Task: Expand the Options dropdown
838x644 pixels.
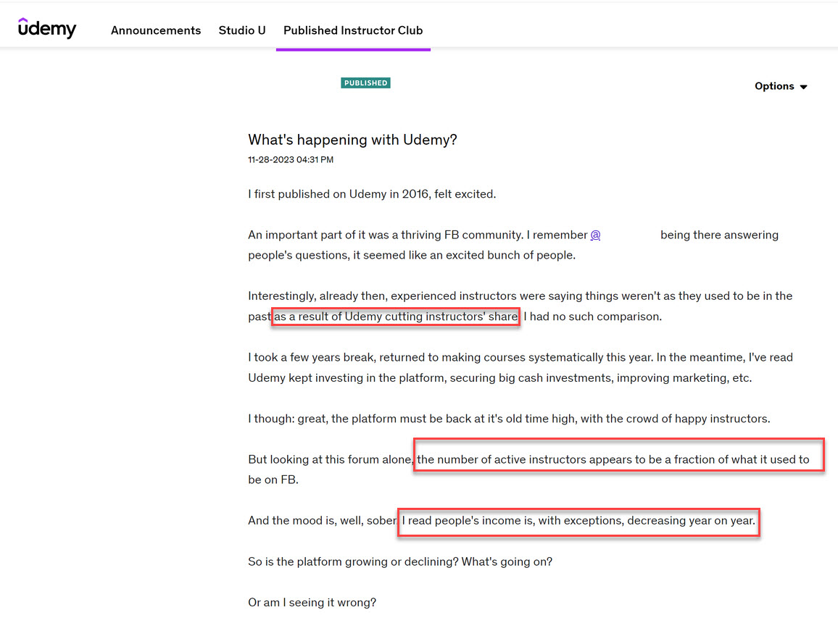Action: tap(780, 86)
